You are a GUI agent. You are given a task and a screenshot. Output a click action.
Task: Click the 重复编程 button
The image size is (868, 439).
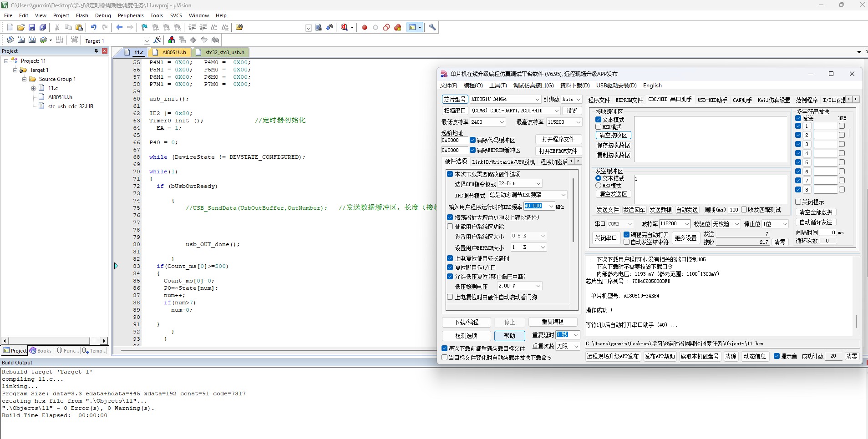(553, 322)
